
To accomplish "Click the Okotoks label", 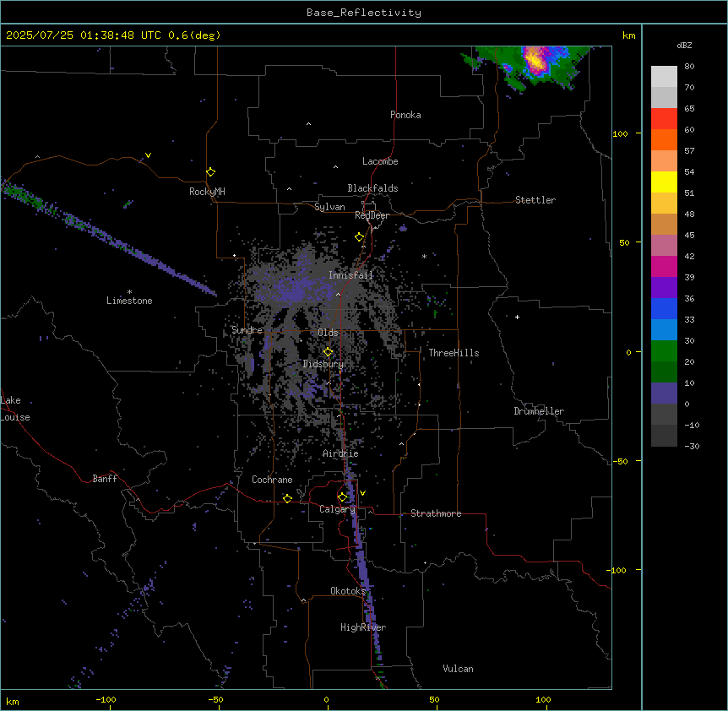I will [x=348, y=591].
